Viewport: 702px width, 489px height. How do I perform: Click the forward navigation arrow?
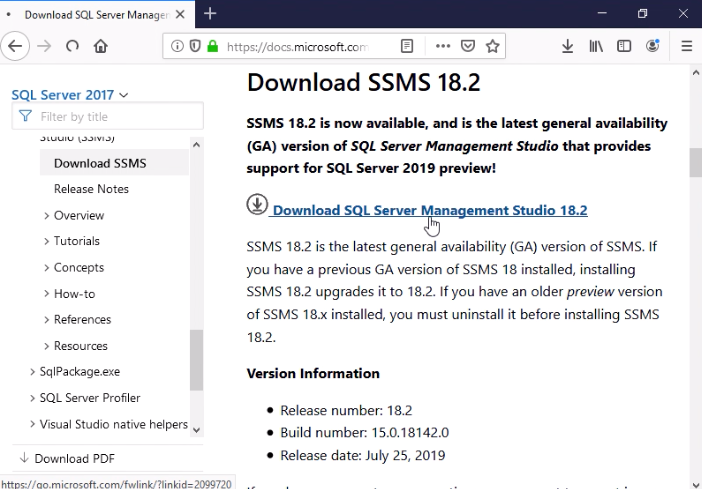(44, 46)
